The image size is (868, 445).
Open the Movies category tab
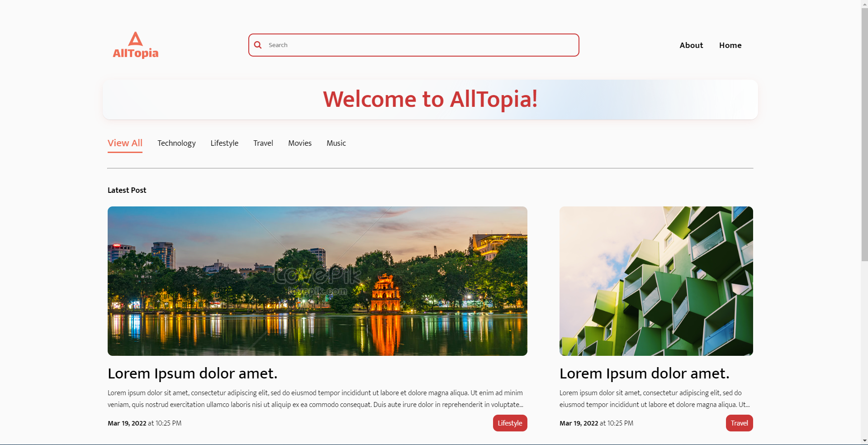coord(300,143)
